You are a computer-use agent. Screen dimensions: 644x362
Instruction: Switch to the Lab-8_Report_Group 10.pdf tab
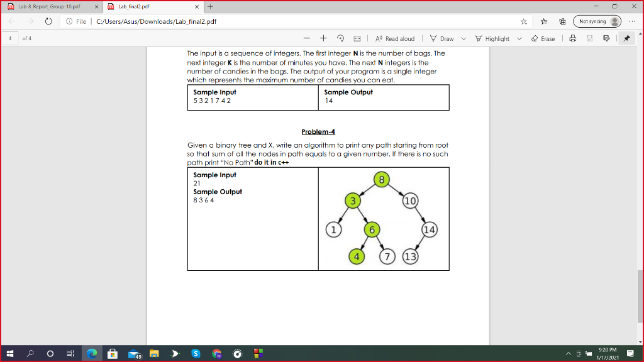(50, 8)
